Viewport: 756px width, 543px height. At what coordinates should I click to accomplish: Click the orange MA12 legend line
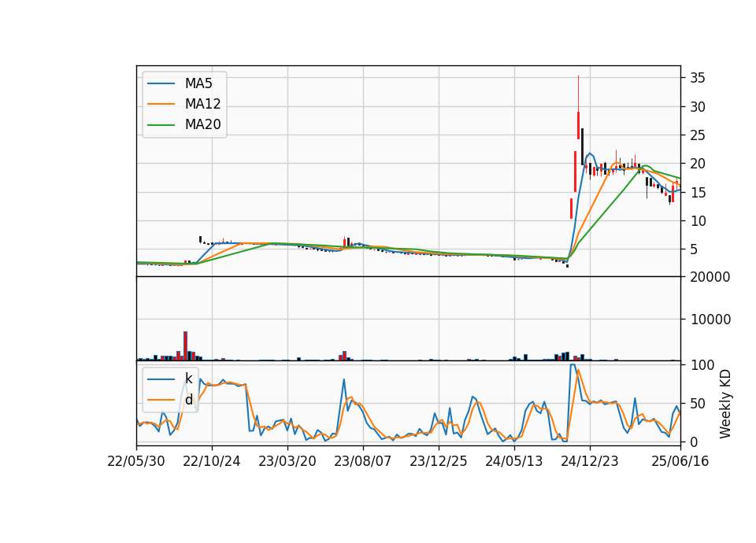[x=161, y=104]
